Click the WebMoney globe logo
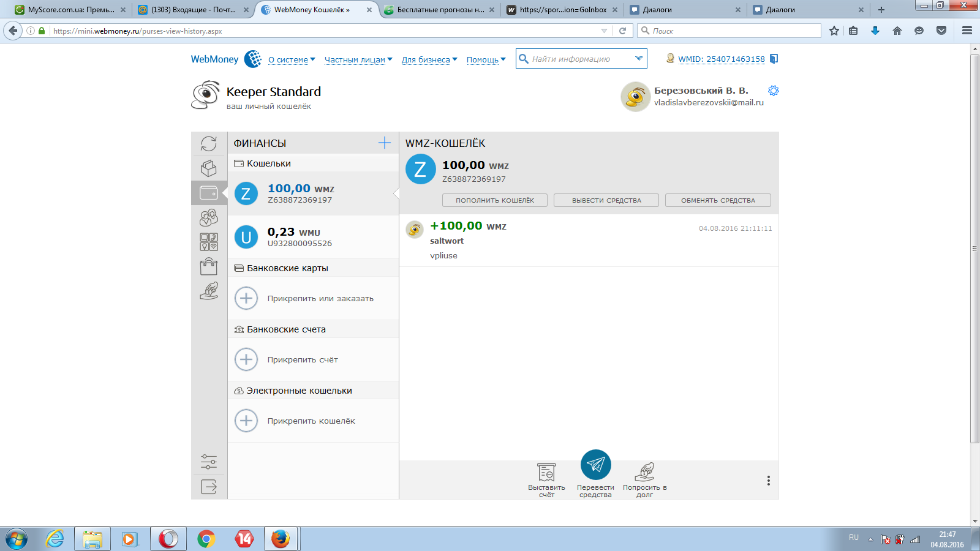 click(x=253, y=59)
